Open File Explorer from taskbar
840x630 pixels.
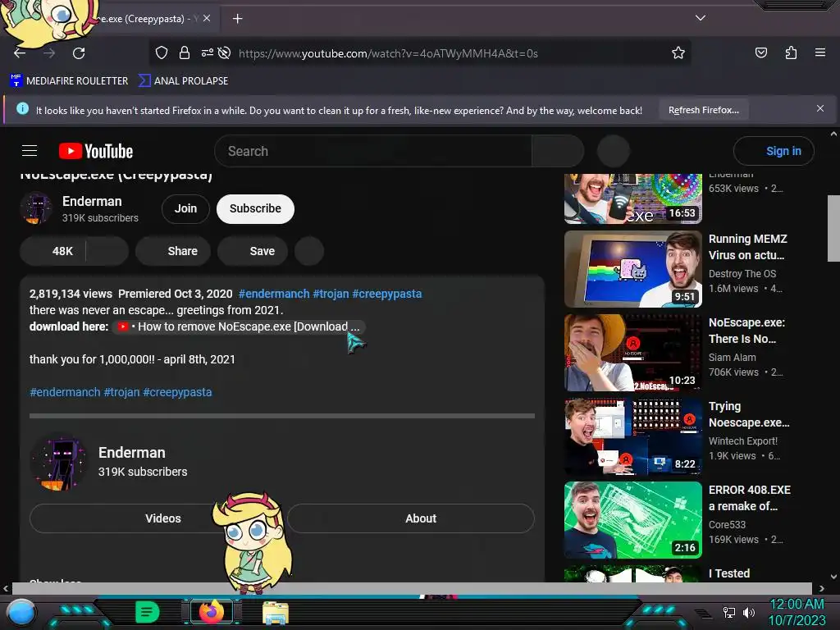(x=276, y=613)
